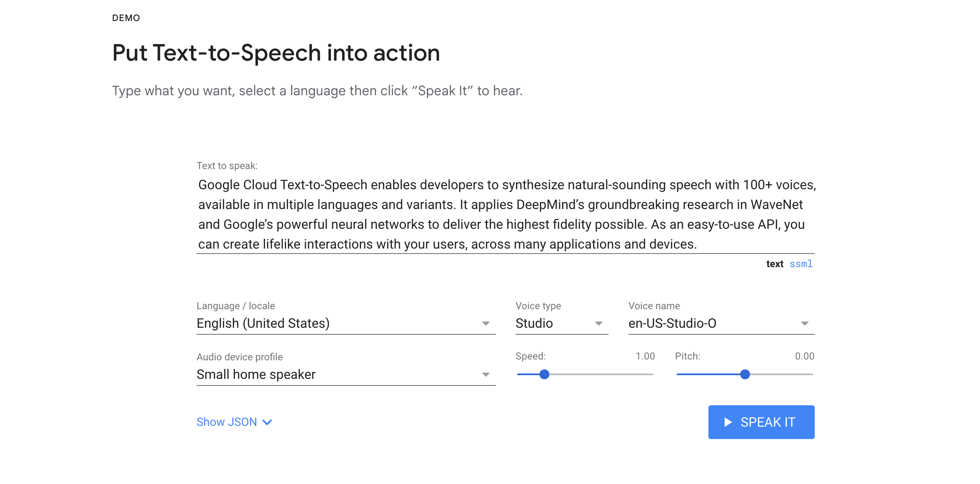Click the play triangle icon on Speak It

tap(728, 422)
